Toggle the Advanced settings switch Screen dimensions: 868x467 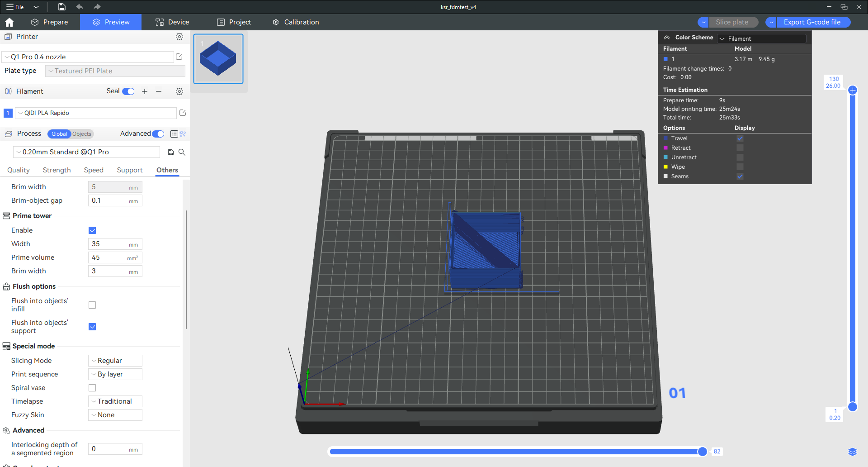(158, 133)
